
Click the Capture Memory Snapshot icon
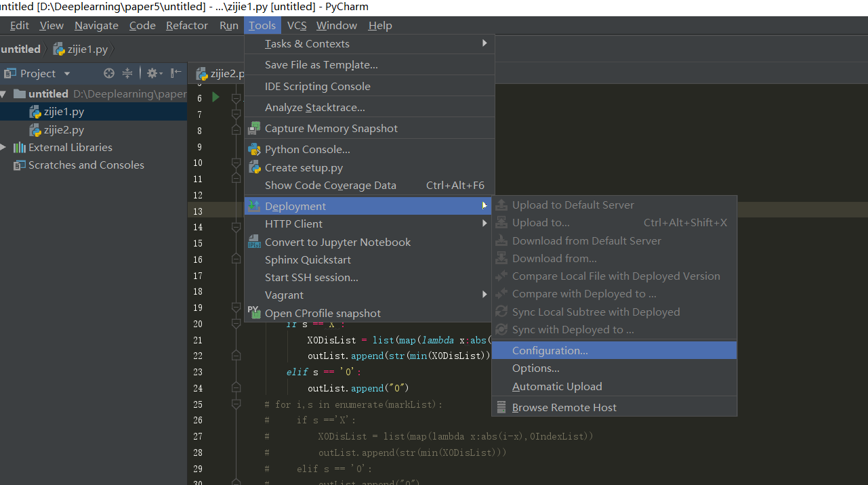(254, 128)
